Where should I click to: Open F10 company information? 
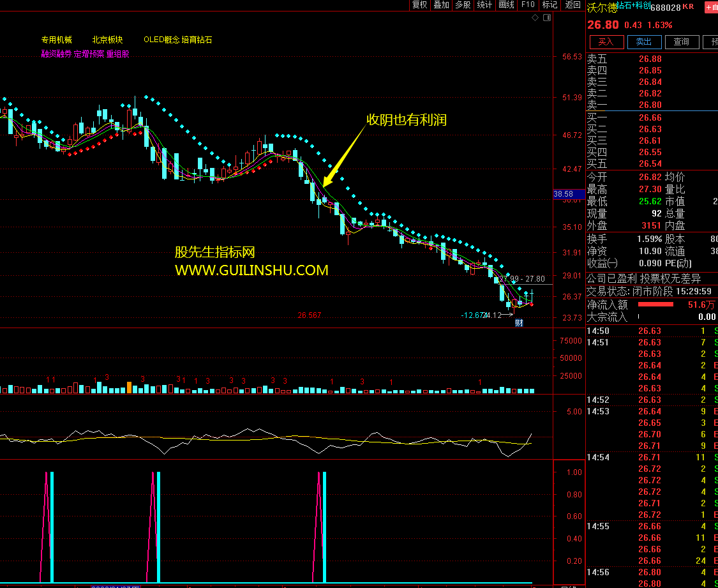tap(528, 5)
